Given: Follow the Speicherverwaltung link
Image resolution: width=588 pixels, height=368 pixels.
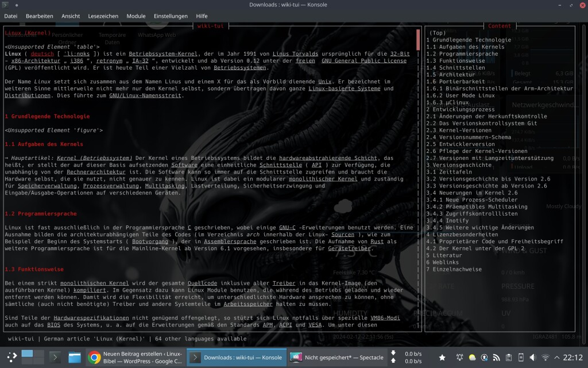Looking at the screenshot, I should point(47,186).
